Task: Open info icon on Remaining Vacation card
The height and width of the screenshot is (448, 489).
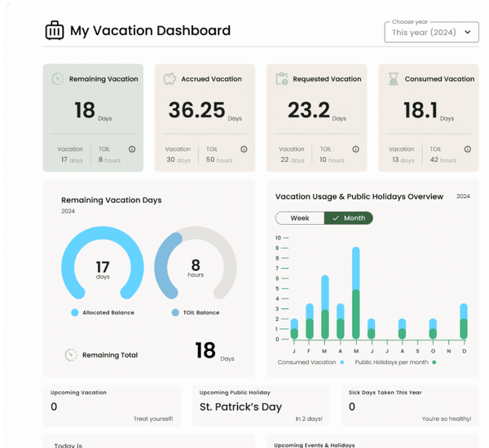Action: pyautogui.click(x=132, y=149)
